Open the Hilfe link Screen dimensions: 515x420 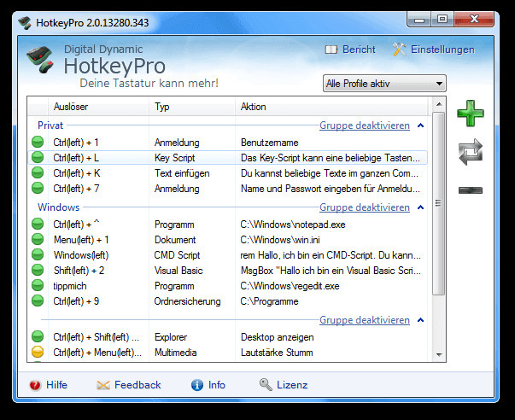(56, 385)
